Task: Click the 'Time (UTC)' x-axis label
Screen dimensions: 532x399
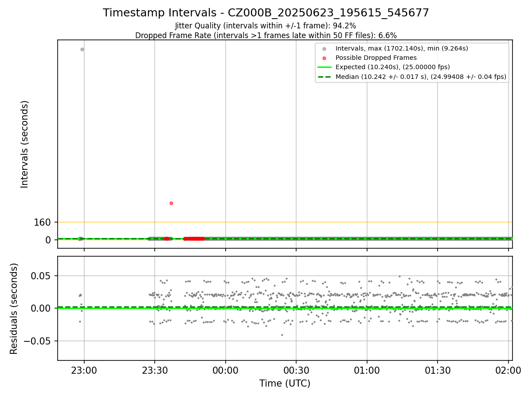Action: point(285,383)
